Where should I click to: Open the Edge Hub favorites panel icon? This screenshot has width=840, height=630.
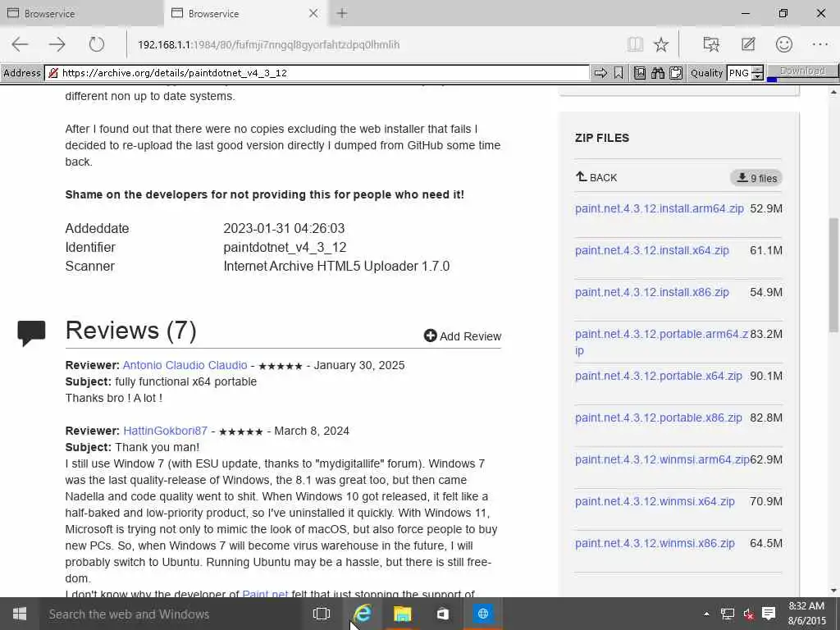tap(711, 44)
